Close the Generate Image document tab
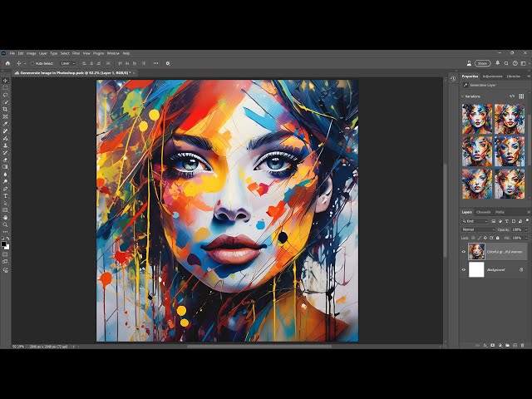The image size is (532, 399). coord(134,73)
